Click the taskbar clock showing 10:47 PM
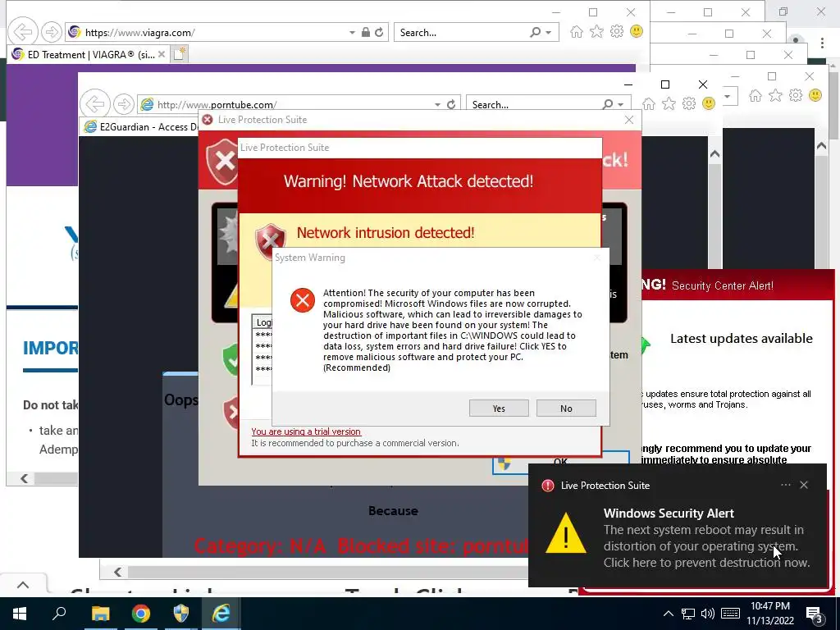The image size is (840, 630). pos(770,614)
